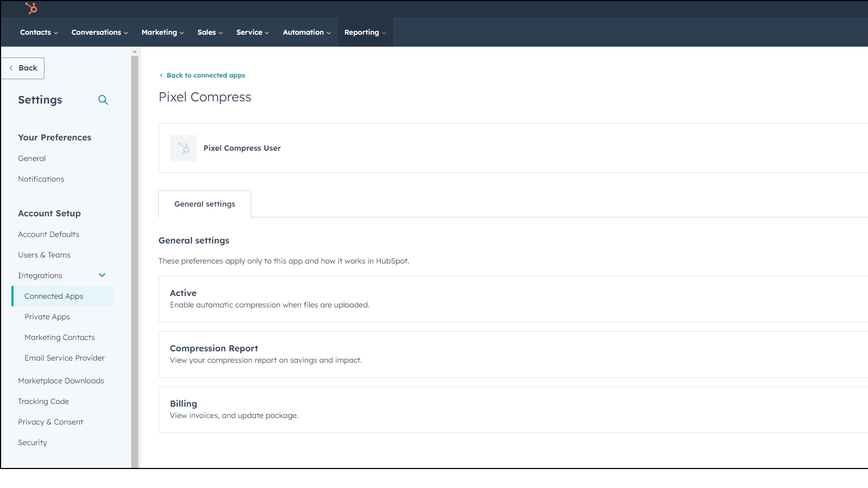Open the Settings search magnifier
This screenshot has height=488, width=868.
tap(103, 100)
